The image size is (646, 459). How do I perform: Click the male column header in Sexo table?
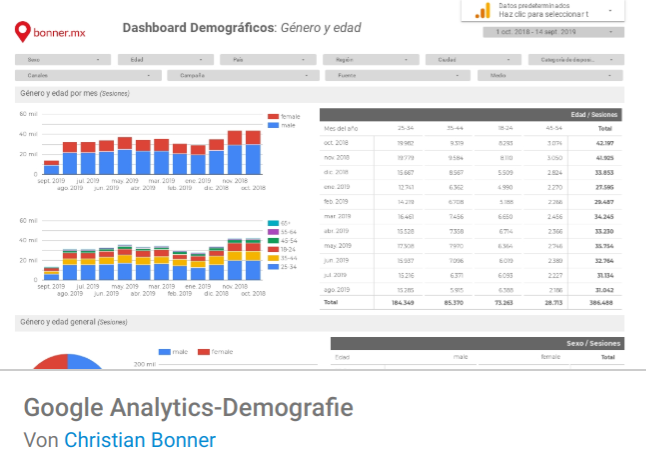[460, 357]
